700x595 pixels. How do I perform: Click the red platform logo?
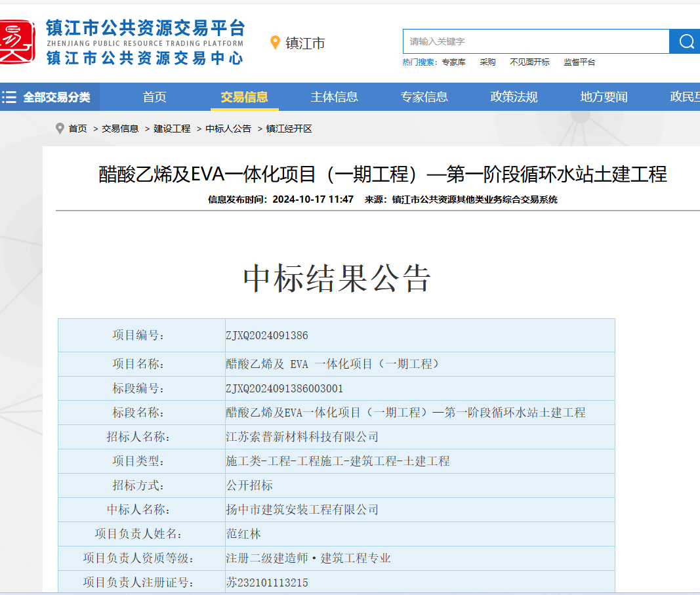click(17, 41)
